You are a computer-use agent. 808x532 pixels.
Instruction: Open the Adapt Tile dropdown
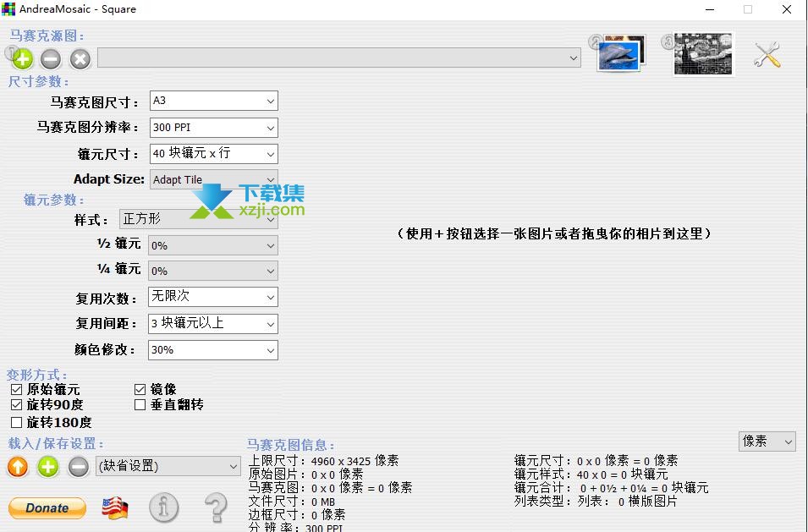(x=214, y=179)
